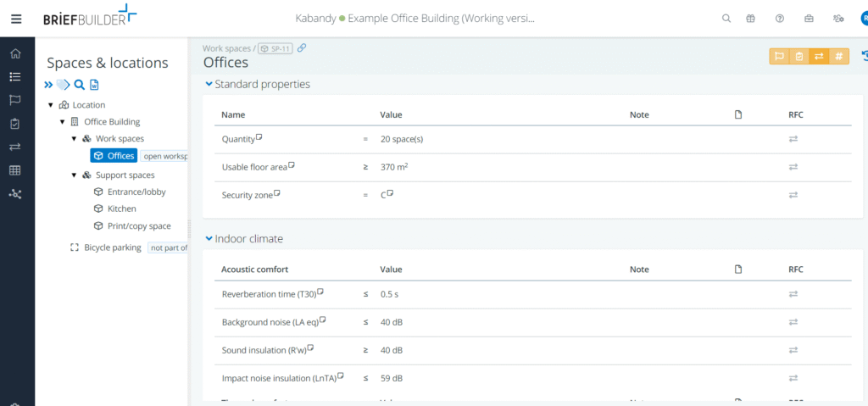
Task: Collapse the Standard properties section
Action: pyautogui.click(x=209, y=84)
